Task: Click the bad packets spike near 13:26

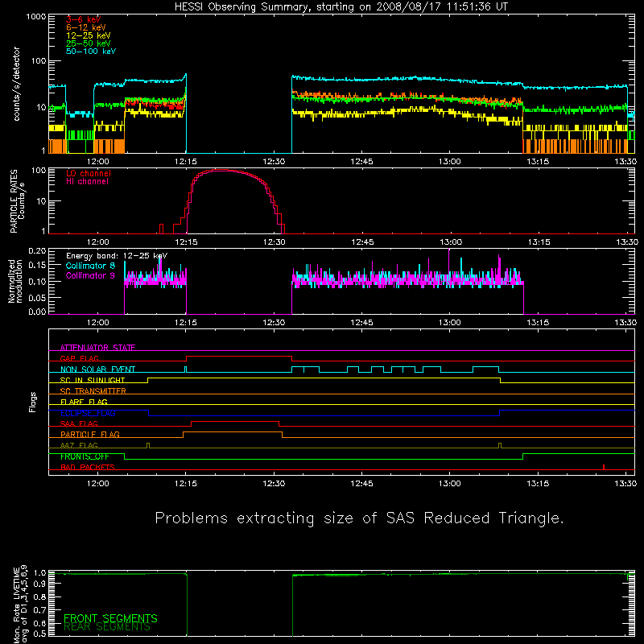Action: pos(603,467)
